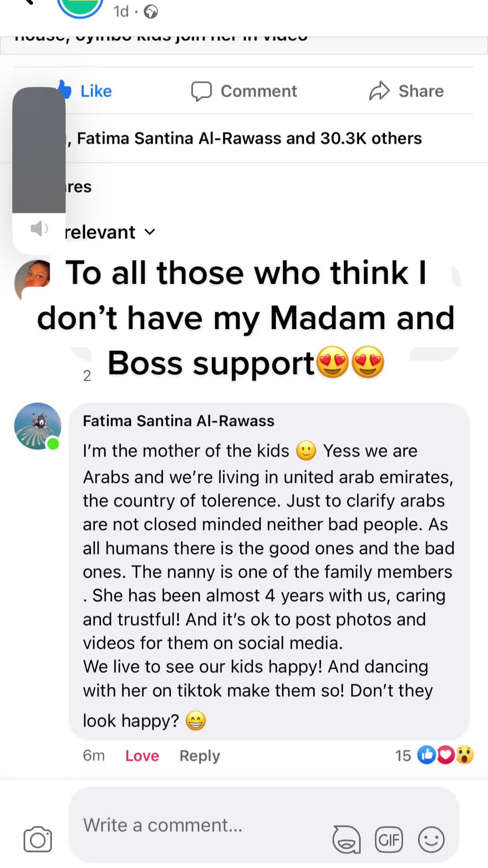Screen dimensions: 488x868
Task: Open Fatima Santina Al-Rawass commenter name
Action: tap(178, 421)
